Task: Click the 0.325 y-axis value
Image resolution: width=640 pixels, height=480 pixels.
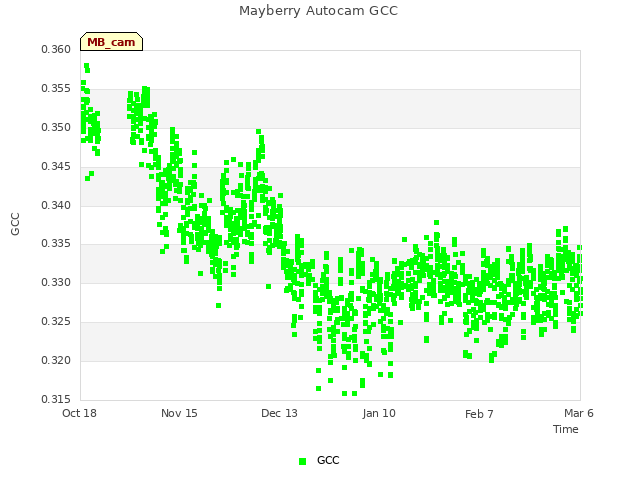Action: point(56,322)
